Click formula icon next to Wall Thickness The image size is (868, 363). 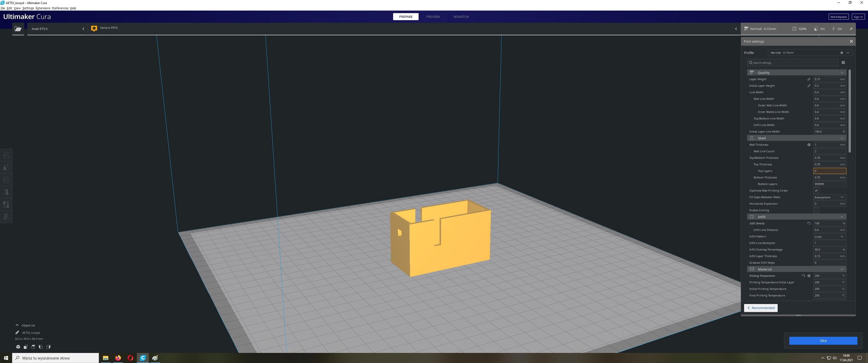tap(809, 145)
